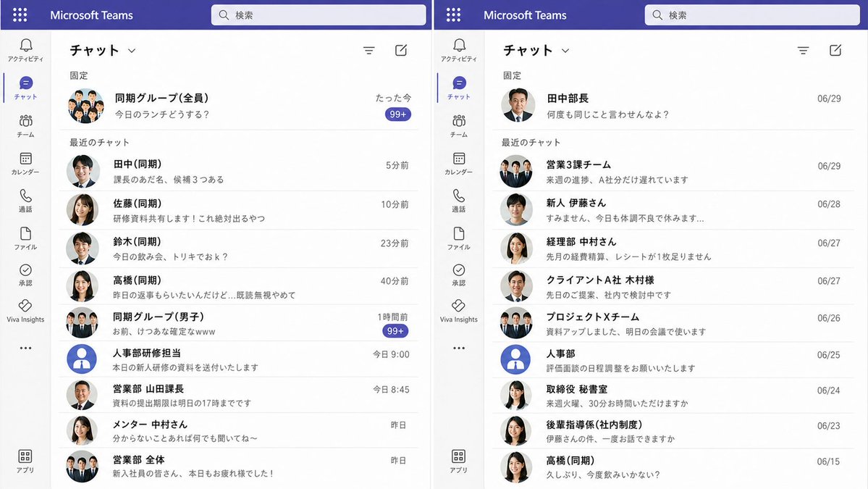This screenshot has height=489, width=868.
Task: Open アクティビティ bell in left window sidebar
Action: [25, 50]
